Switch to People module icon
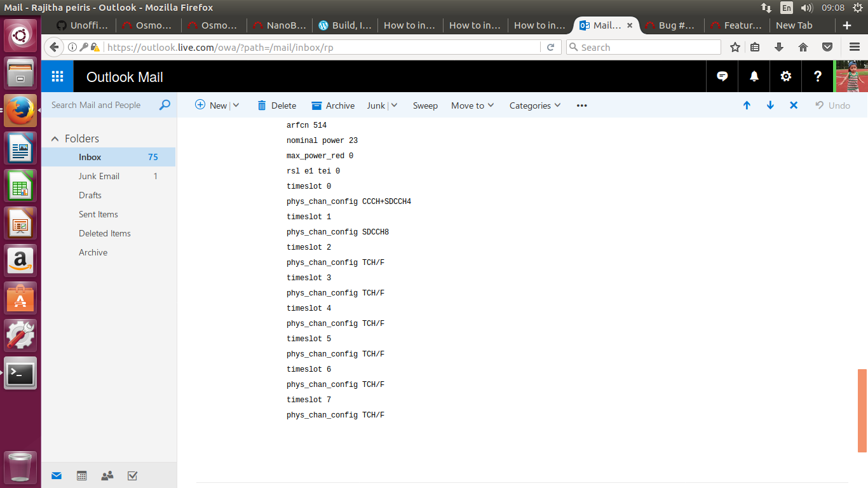The image size is (868, 488). (x=107, y=475)
